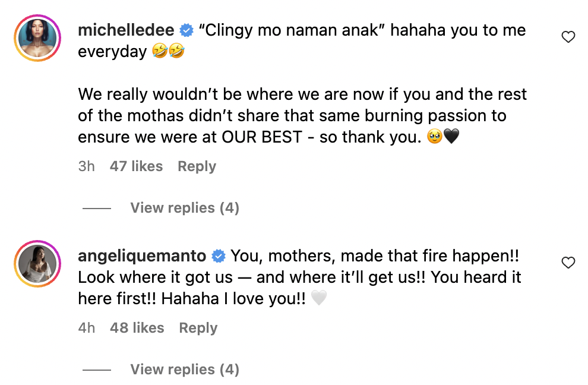Viewport: 588px width, 385px height.
Task: Expand replies under michelledee's comment
Action: click(x=184, y=207)
